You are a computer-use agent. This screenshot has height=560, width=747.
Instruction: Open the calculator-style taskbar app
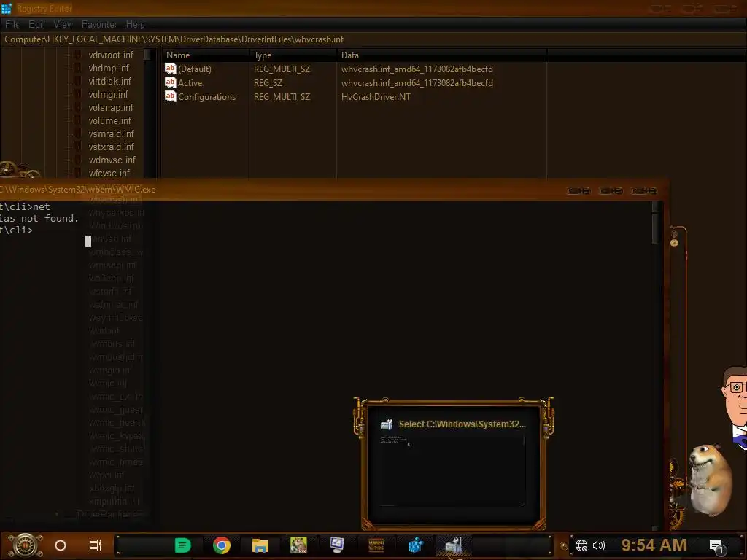[x=376, y=545]
